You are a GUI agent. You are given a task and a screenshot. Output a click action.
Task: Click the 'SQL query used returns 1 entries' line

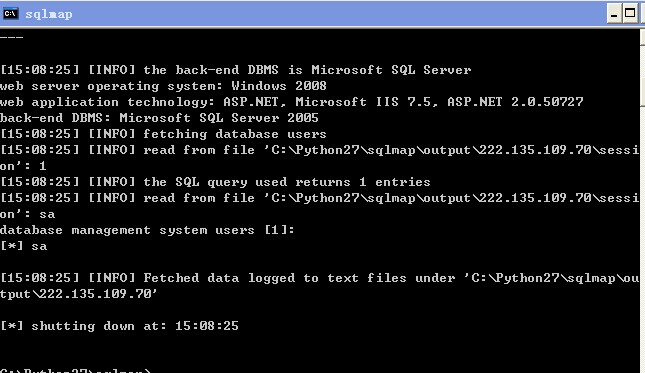point(215,182)
